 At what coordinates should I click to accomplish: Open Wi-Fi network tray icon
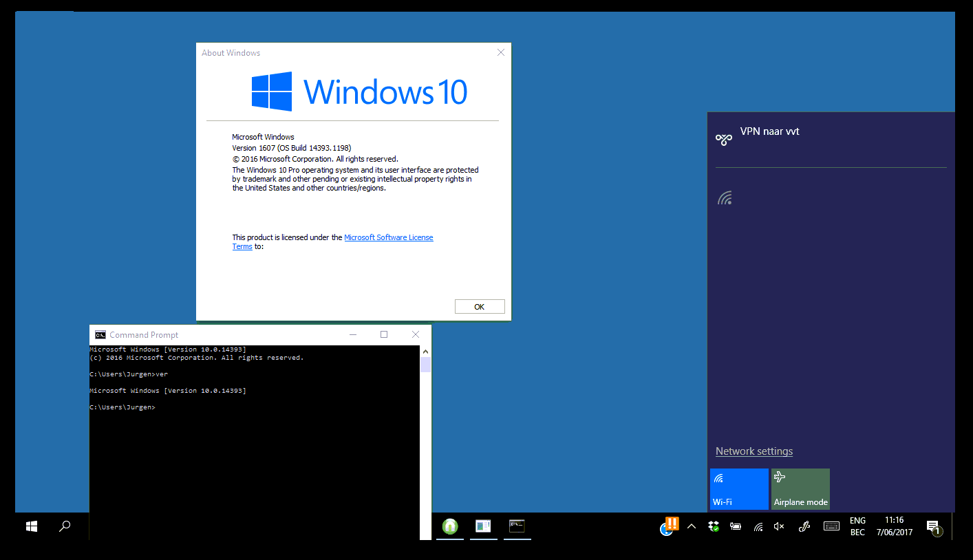[758, 526]
